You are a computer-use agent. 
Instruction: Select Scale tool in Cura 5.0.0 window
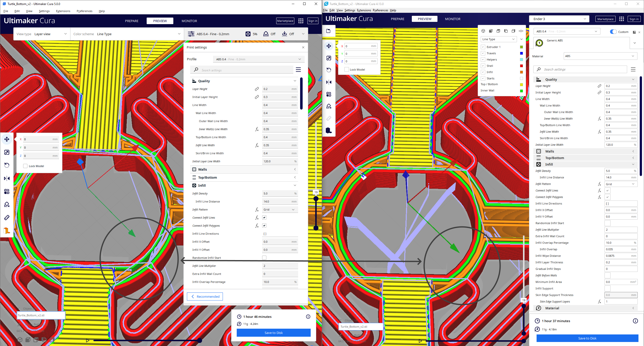pyautogui.click(x=7, y=152)
